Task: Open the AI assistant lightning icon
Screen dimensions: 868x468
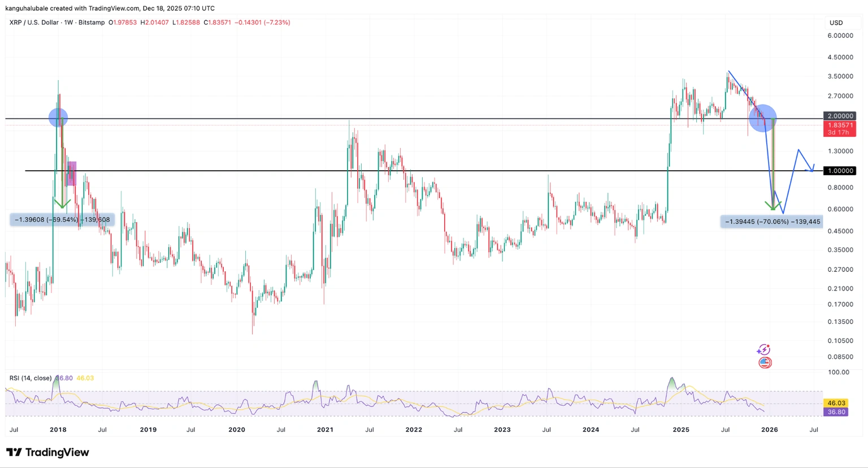Action: coord(764,349)
